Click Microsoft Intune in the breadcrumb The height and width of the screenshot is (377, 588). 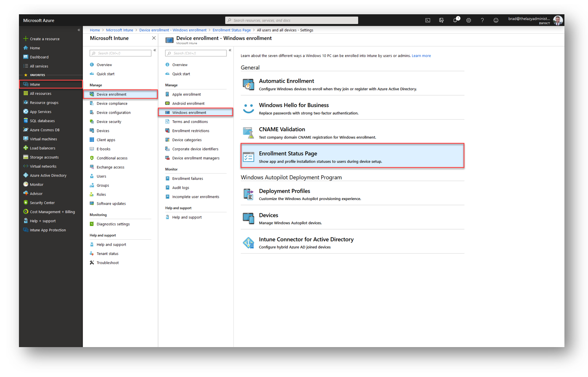click(120, 30)
